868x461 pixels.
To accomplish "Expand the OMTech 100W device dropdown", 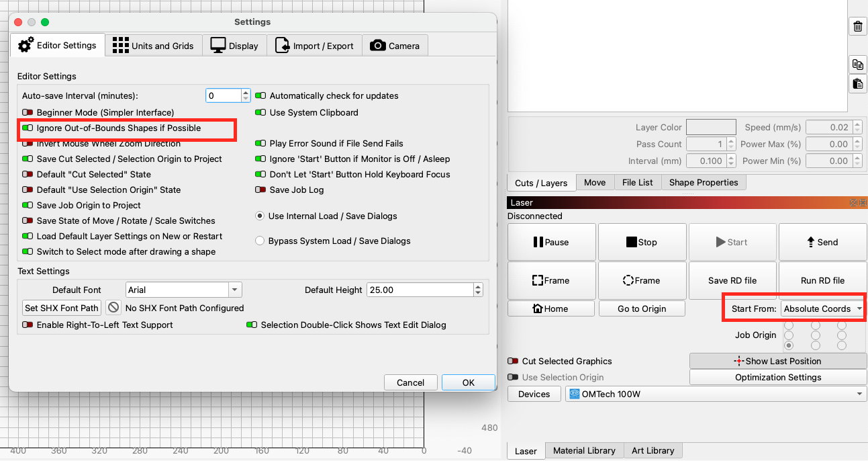I will tap(716, 394).
